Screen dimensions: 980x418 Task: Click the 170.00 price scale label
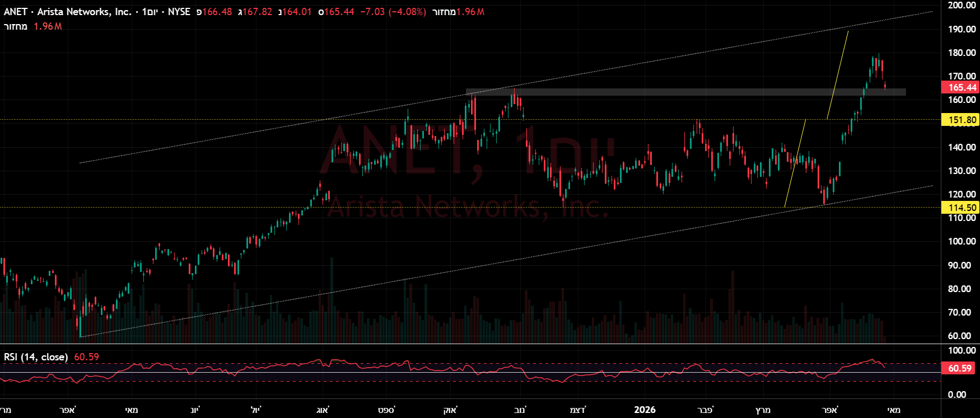(x=962, y=76)
